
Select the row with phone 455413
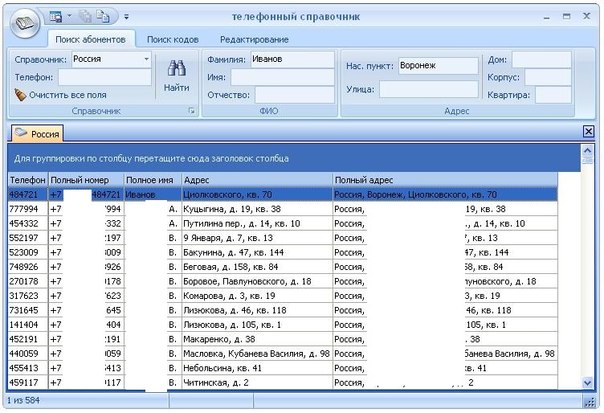tap(282, 368)
